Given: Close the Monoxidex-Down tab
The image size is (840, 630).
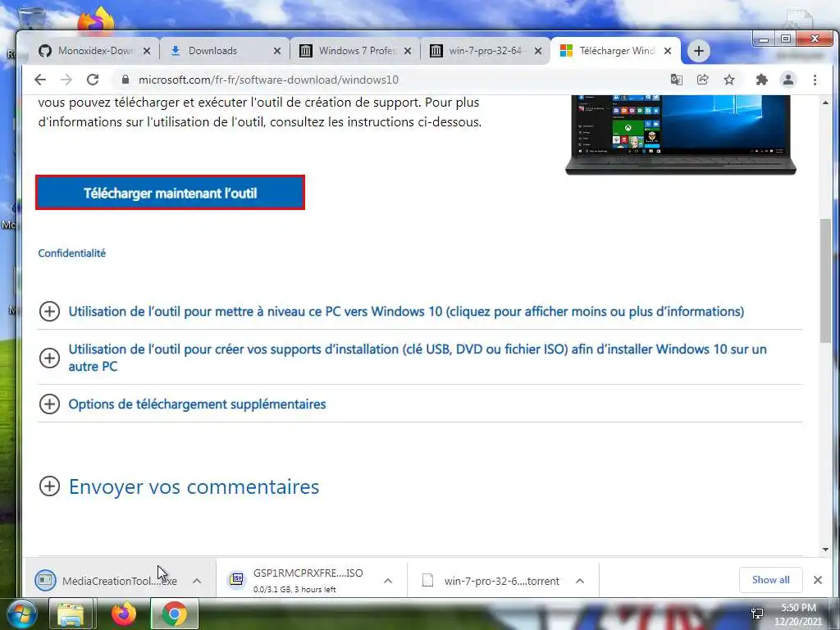Looking at the screenshot, I should click(147, 51).
